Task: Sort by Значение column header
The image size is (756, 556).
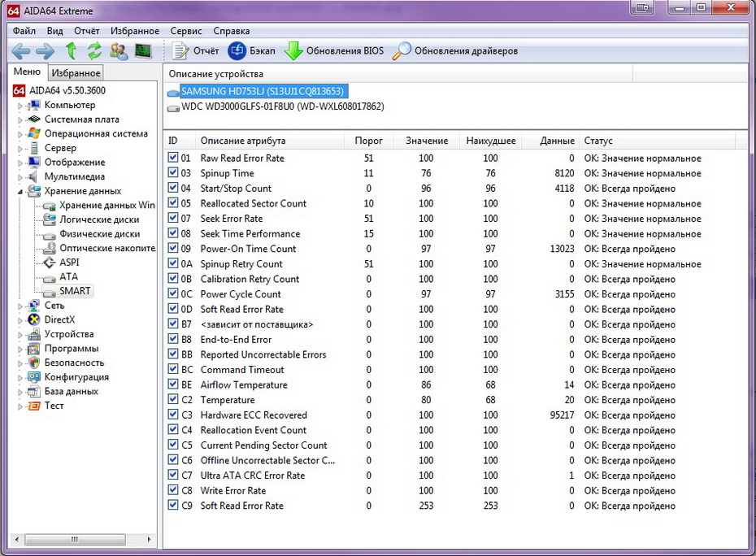Action: 427,141
